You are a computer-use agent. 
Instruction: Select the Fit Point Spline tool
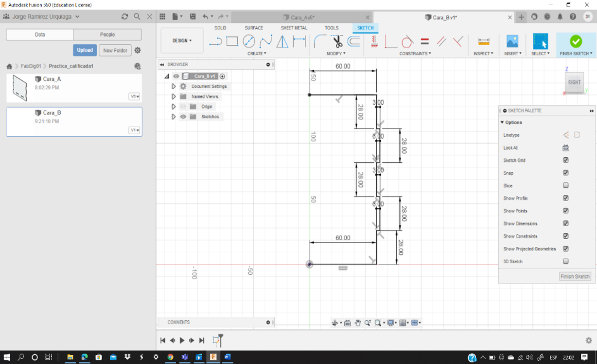point(266,41)
